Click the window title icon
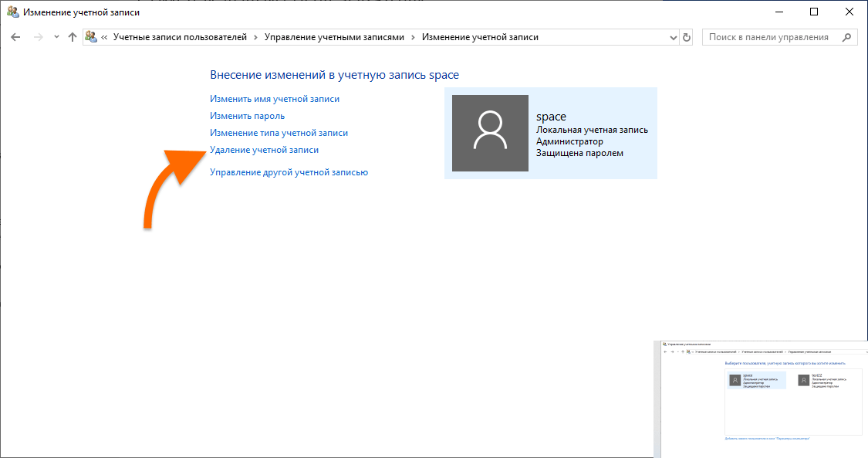 tap(12, 12)
